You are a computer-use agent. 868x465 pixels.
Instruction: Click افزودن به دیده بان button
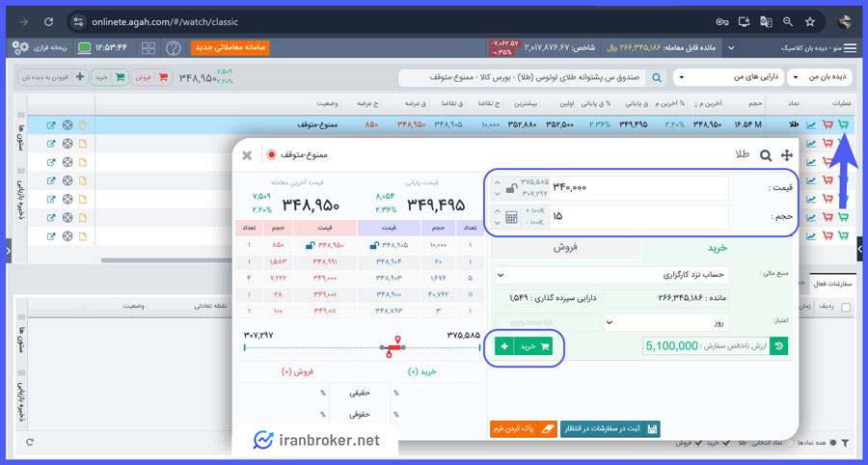52,77
